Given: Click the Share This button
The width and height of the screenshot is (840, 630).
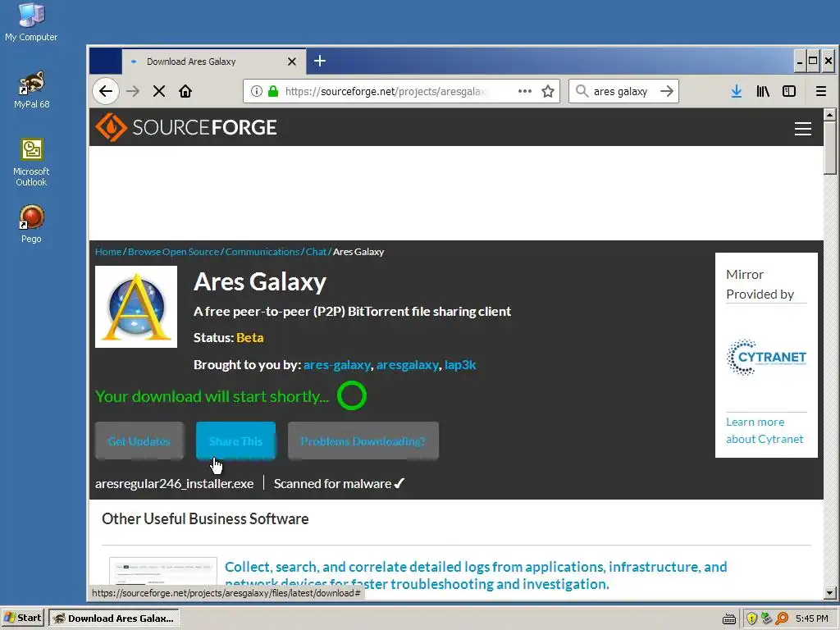Looking at the screenshot, I should pyautogui.click(x=235, y=441).
